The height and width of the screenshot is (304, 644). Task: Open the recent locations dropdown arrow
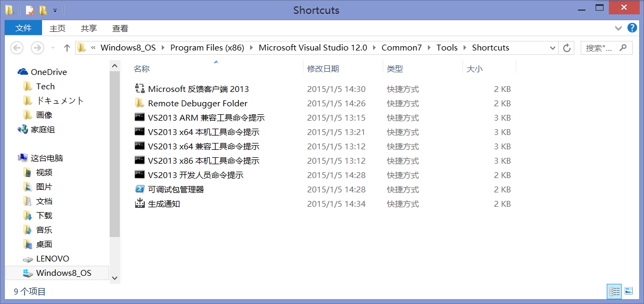53,48
